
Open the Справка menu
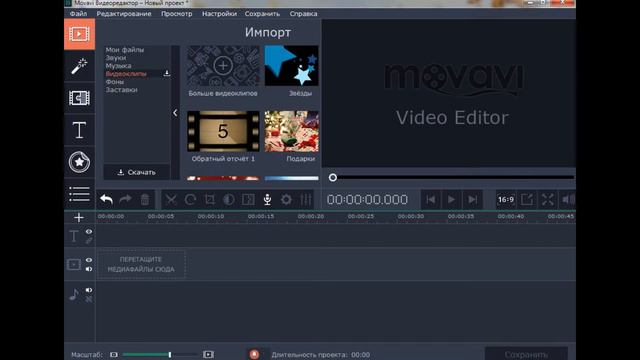303,13
